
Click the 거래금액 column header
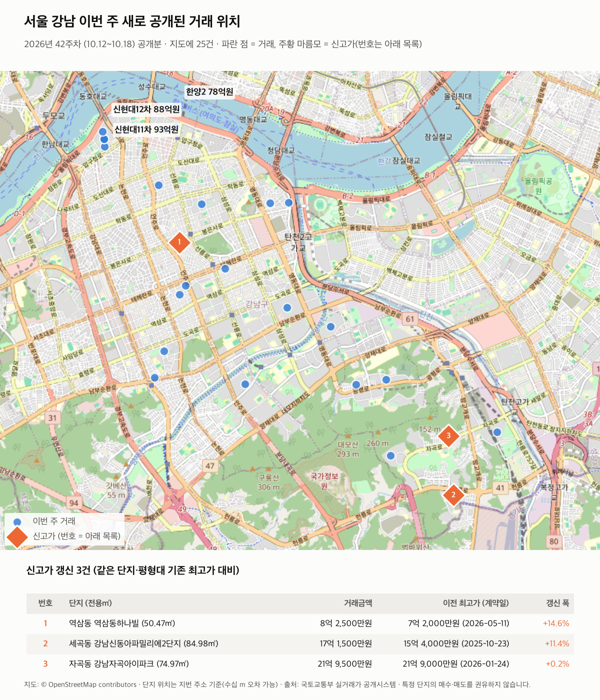pos(358,603)
